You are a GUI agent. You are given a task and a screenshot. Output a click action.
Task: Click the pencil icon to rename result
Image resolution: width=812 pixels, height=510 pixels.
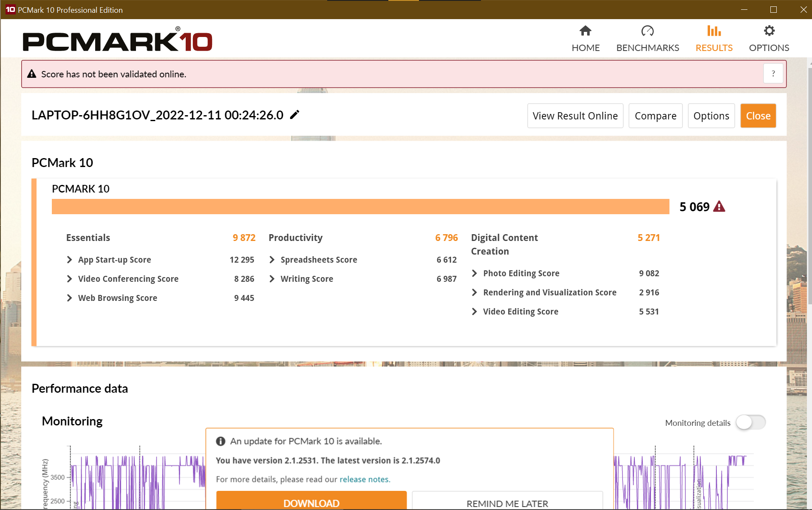(x=294, y=115)
